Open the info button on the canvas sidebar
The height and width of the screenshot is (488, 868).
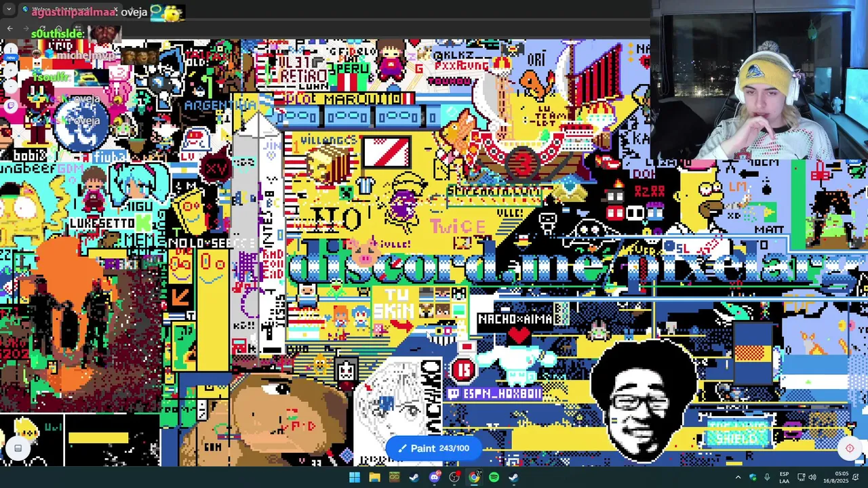11,49
